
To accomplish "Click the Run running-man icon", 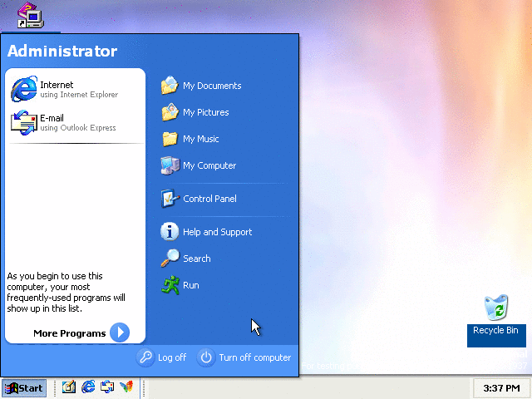I will (x=170, y=285).
